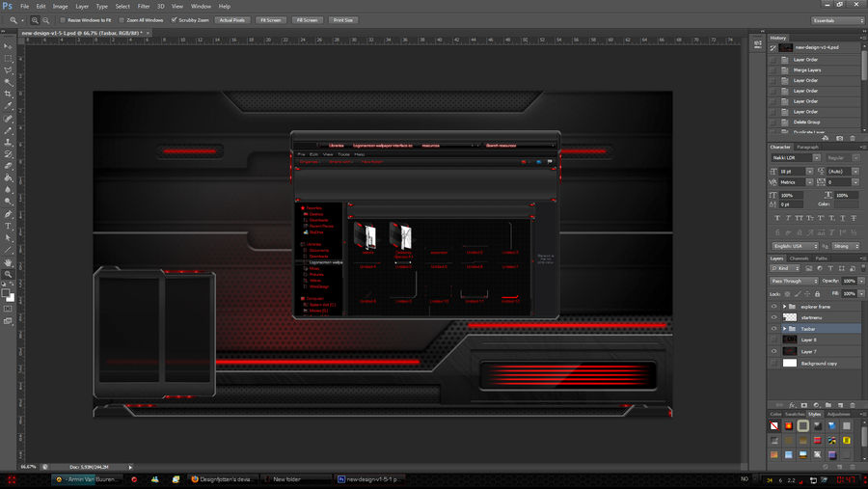Hide the Taskbar group
Screen dimensions: 868x489
click(773, 329)
